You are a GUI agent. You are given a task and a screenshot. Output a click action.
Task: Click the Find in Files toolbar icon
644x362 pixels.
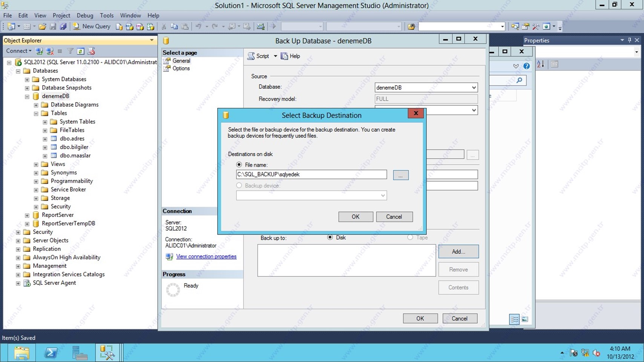[411, 26]
